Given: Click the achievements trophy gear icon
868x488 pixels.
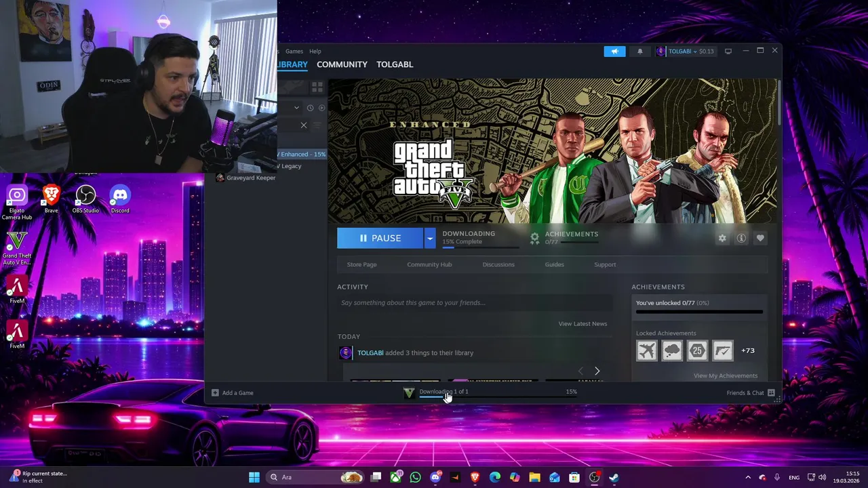Looking at the screenshot, I should click(534, 238).
